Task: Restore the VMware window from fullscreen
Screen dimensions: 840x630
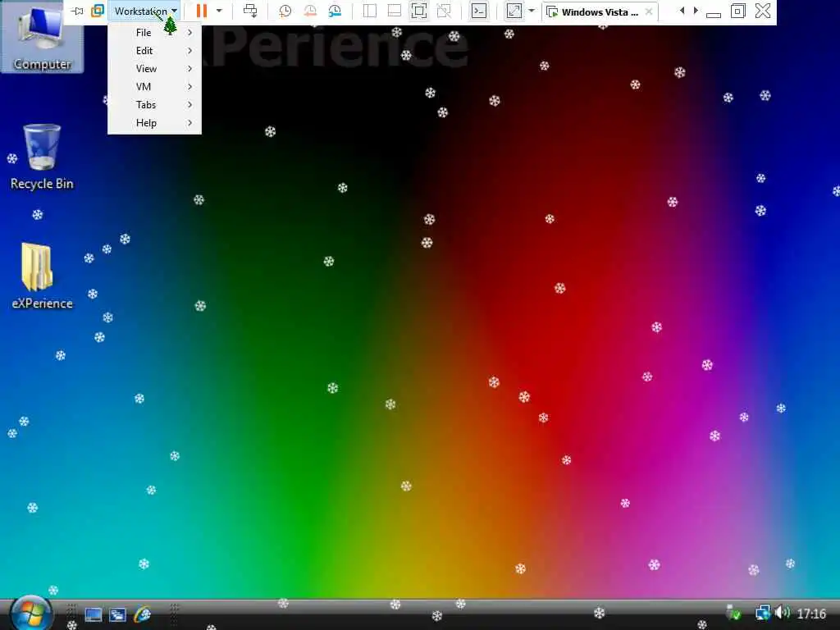Action: [x=737, y=11]
